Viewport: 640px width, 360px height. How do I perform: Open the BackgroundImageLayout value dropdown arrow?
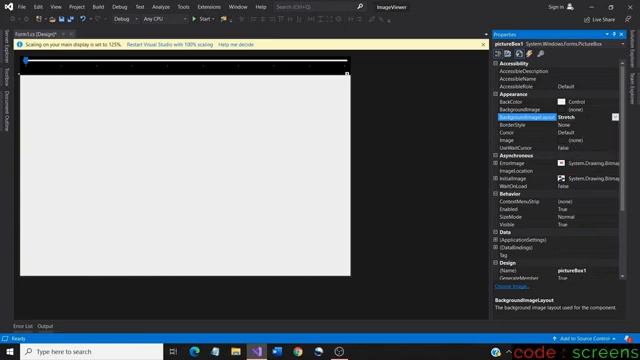[615, 117]
